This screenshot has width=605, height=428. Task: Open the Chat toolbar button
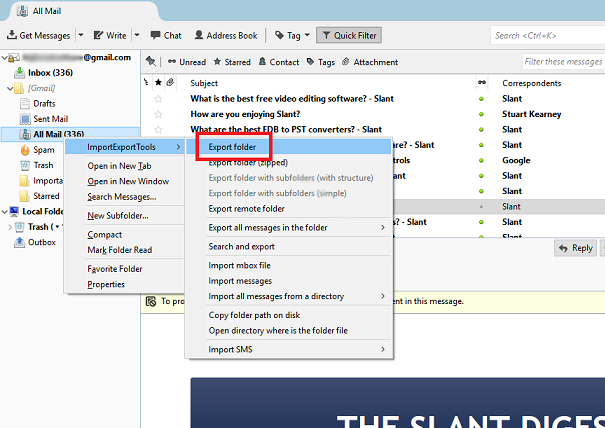pos(166,36)
